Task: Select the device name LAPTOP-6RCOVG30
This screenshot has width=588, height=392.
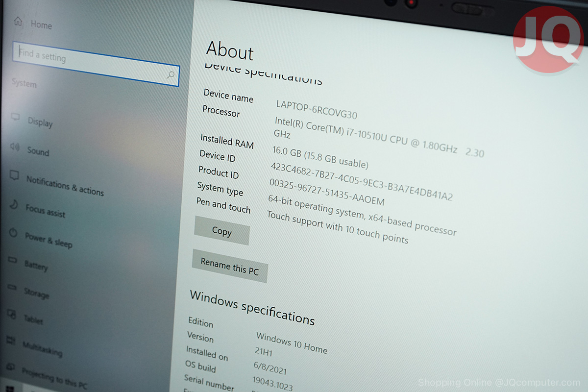Action: (x=317, y=109)
